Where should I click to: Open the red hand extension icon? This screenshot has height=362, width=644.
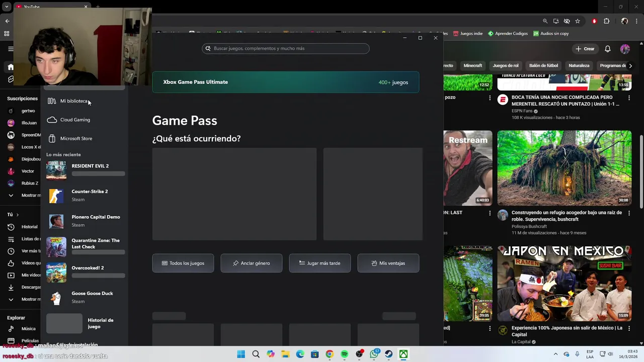coord(594,21)
